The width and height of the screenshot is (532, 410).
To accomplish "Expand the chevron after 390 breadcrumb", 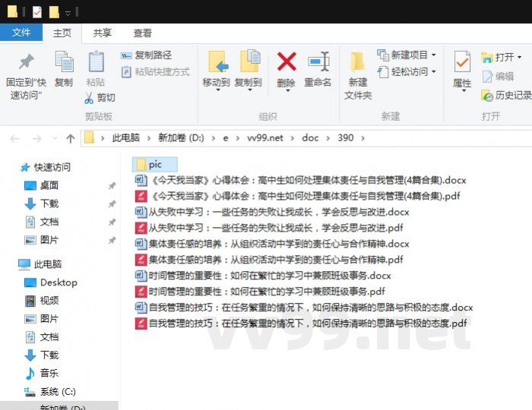I will coord(363,138).
